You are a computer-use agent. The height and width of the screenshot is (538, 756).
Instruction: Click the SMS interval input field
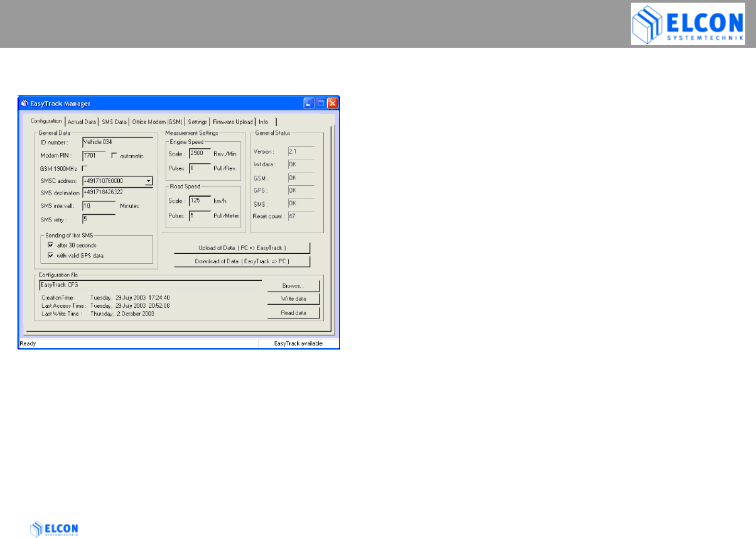point(99,206)
